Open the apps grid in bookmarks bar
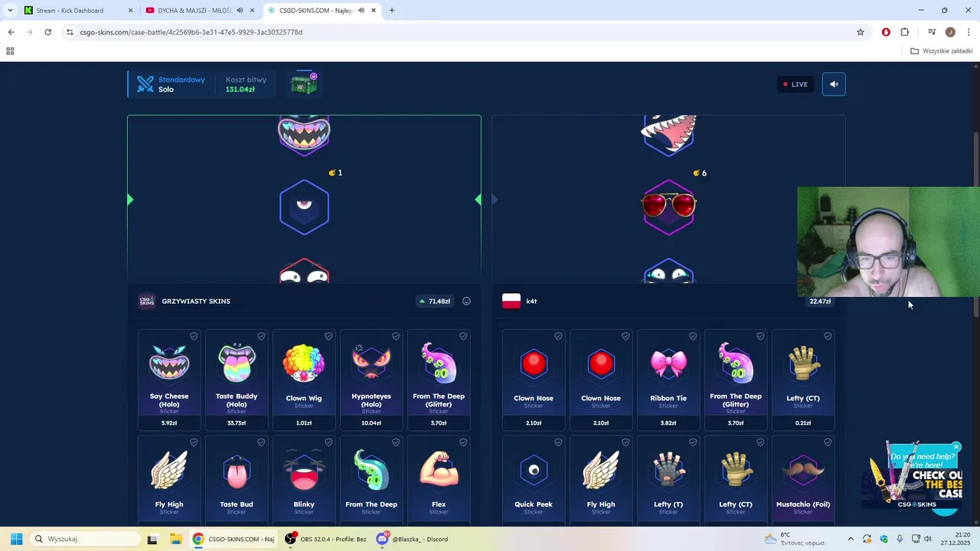 (10, 51)
